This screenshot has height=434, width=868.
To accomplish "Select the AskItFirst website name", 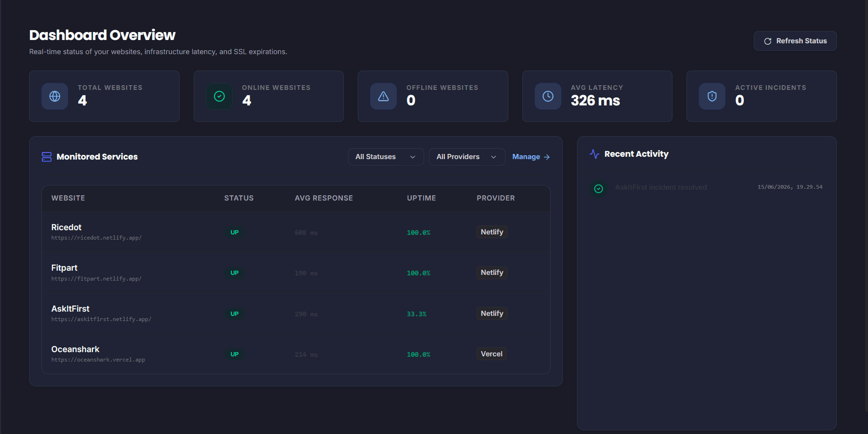I will pos(71,309).
